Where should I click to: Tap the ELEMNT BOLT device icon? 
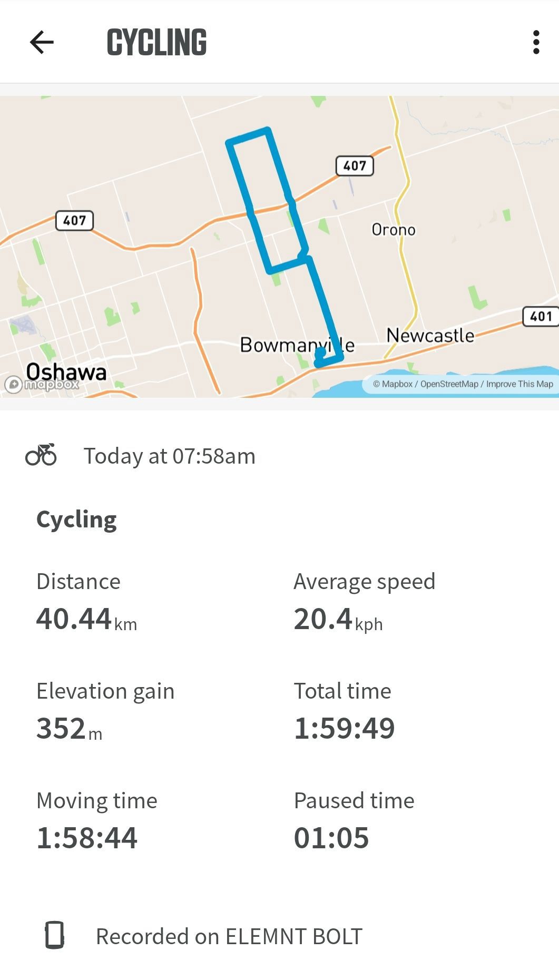point(54,935)
